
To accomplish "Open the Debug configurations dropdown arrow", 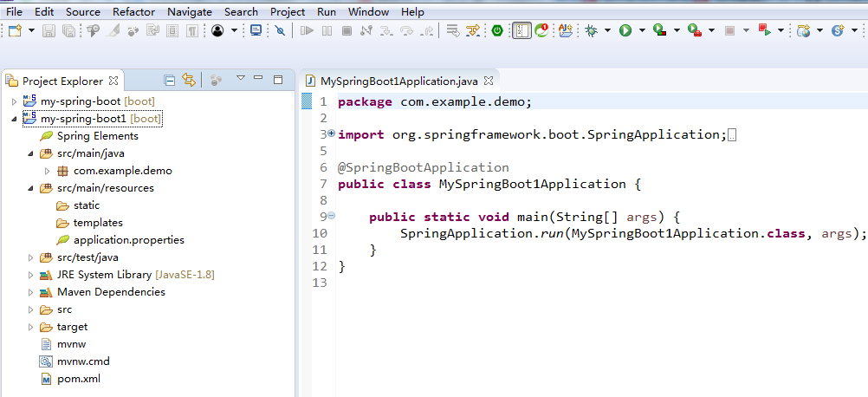I will point(607,31).
